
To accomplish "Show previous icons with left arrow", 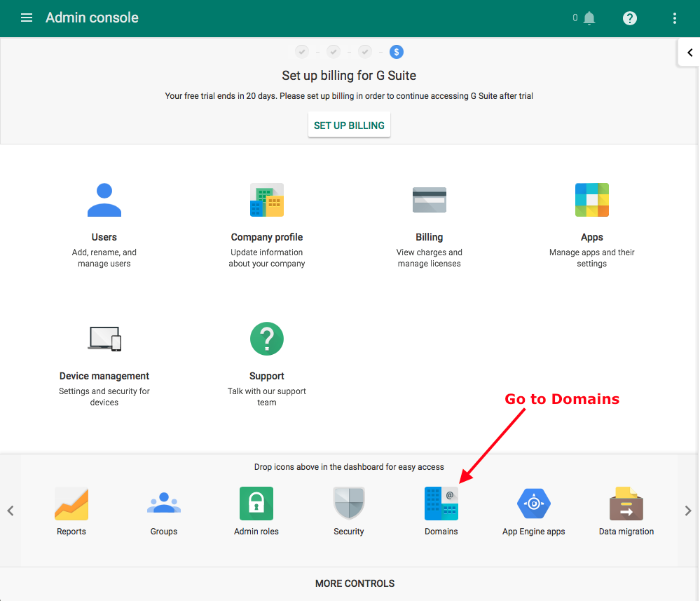I will (x=11, y=511).
